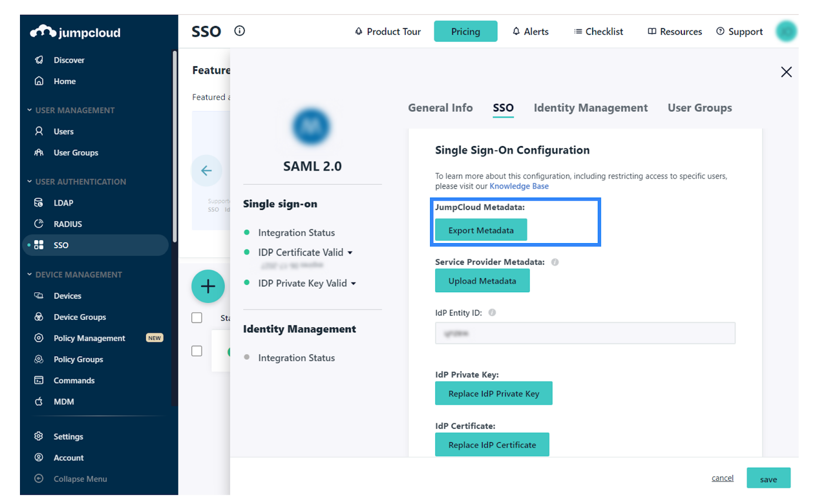Image resolution: width=819 pixels, height=504 pixels.
Task: Open the Knowledge Base link
Action: pos(519,186)
